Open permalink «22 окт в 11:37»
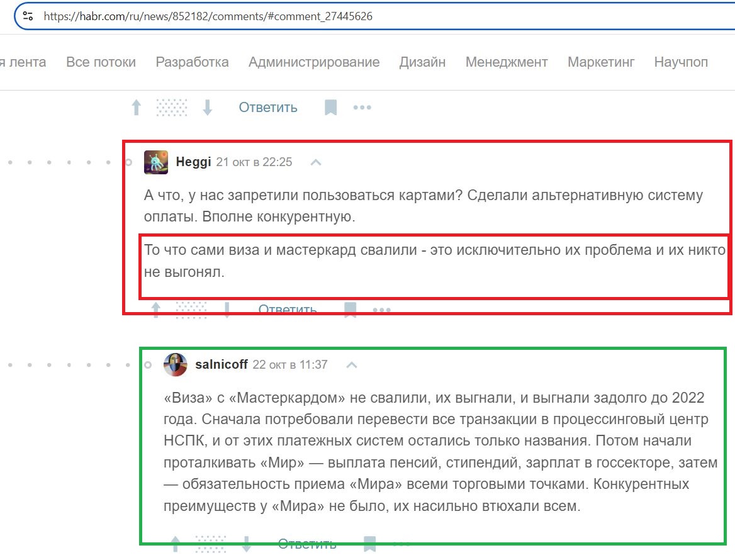 pos(290,364)
